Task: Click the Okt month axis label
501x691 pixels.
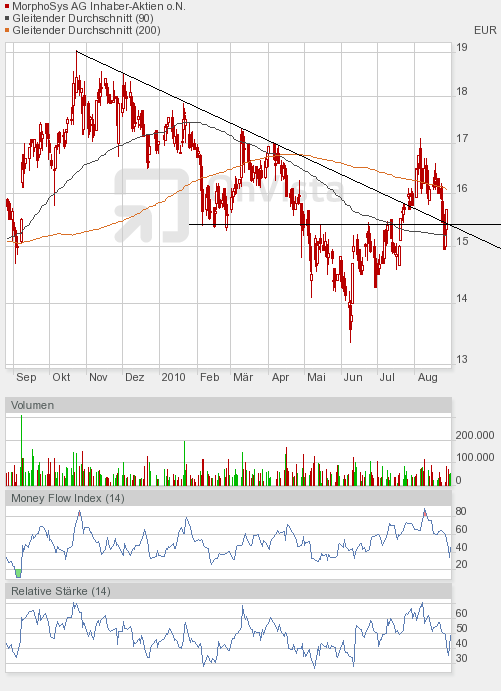Action: tap(61, 378)
